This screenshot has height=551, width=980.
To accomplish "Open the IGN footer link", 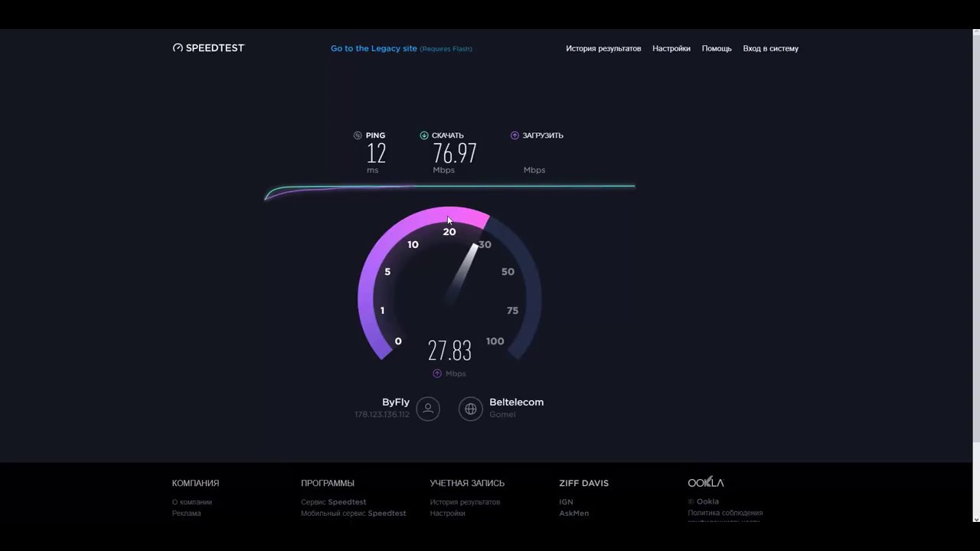I will tap(566, 502).
